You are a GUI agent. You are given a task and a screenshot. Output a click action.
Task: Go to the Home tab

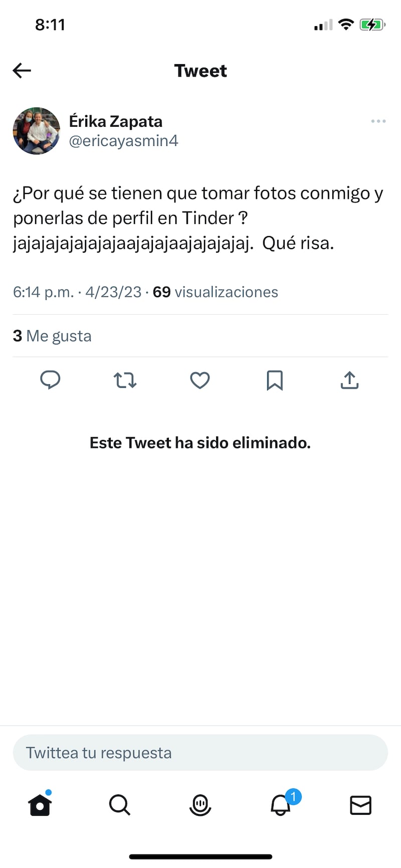click(40, 805)
